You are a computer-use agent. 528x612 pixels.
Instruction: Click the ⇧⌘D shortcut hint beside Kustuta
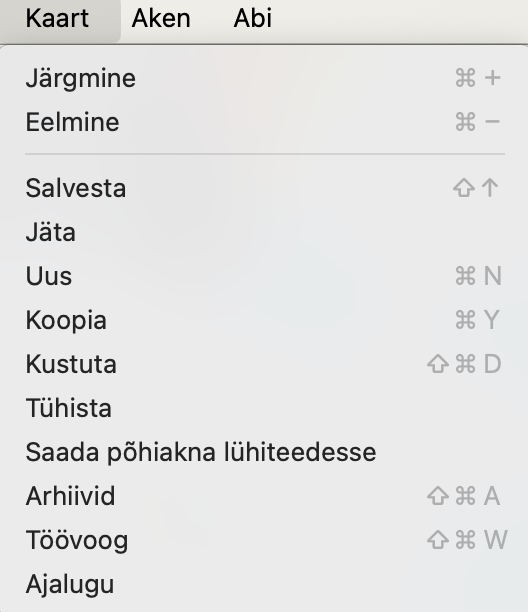pos(464,364)
